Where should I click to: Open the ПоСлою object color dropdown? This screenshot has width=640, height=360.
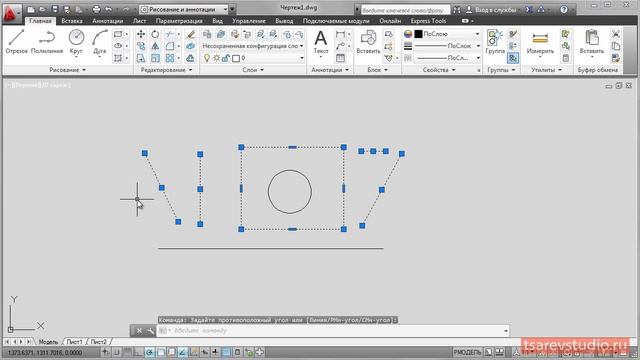(x=477, y=34)
